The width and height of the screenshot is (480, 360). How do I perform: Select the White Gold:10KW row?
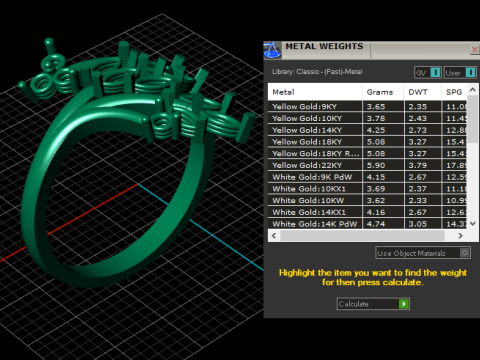(x=367, y=200)
